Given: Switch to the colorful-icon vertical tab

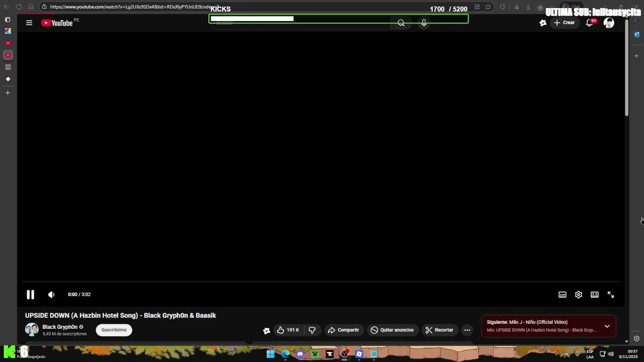Looking at the screenshot, I should tap(8, 31).
